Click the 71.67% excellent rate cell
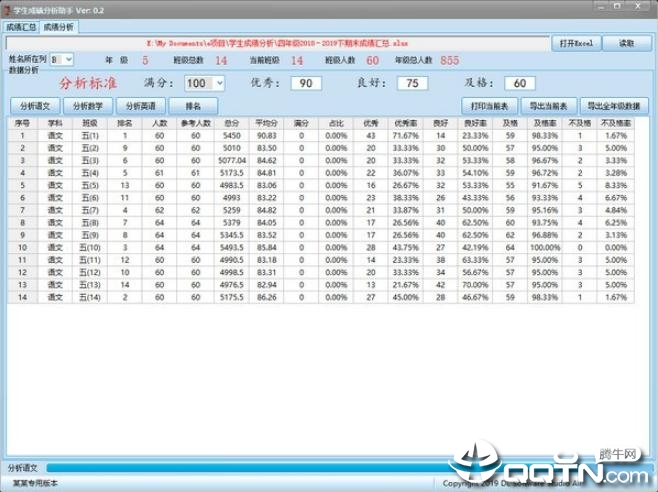Image resolution: width=658 pixels, height=492 pixels. point(406,136)
